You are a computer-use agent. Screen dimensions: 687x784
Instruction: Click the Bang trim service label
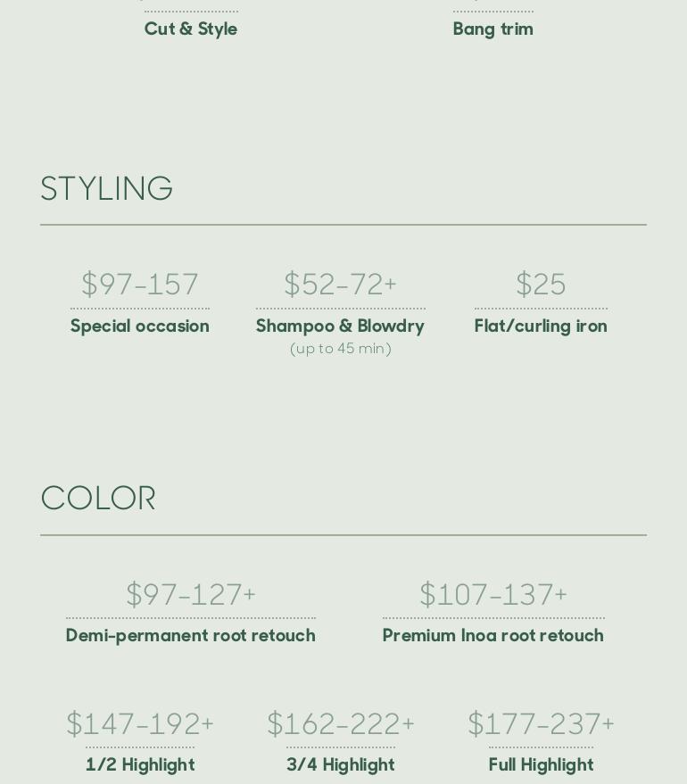[x=493, y=29]
